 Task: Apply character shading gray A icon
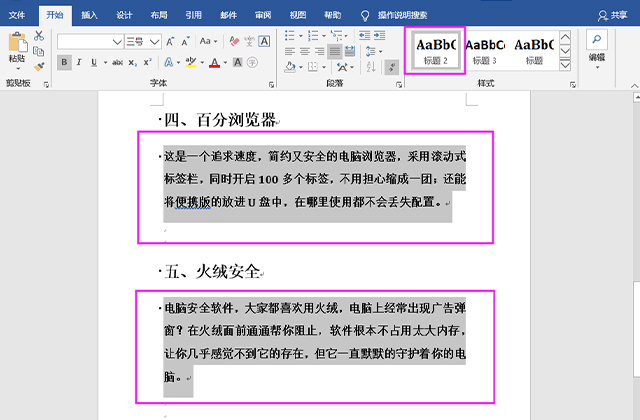[237, 62]
